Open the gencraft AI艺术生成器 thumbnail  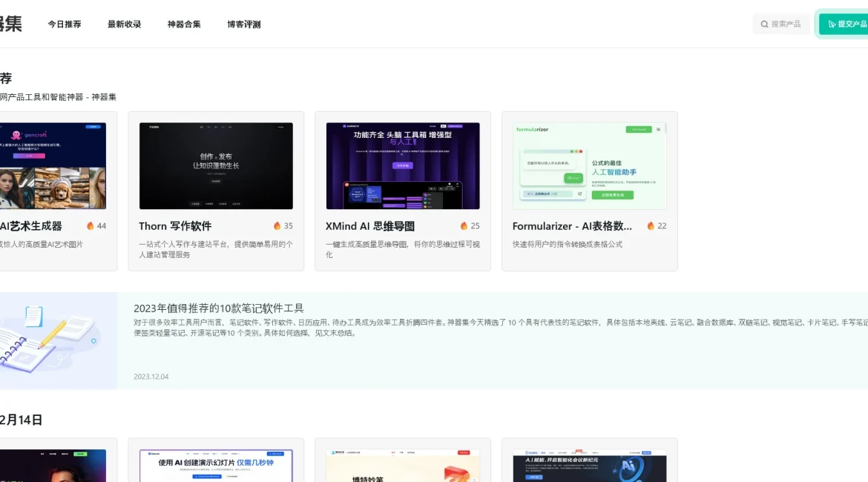pyautogui.click(x=53, y=166)
